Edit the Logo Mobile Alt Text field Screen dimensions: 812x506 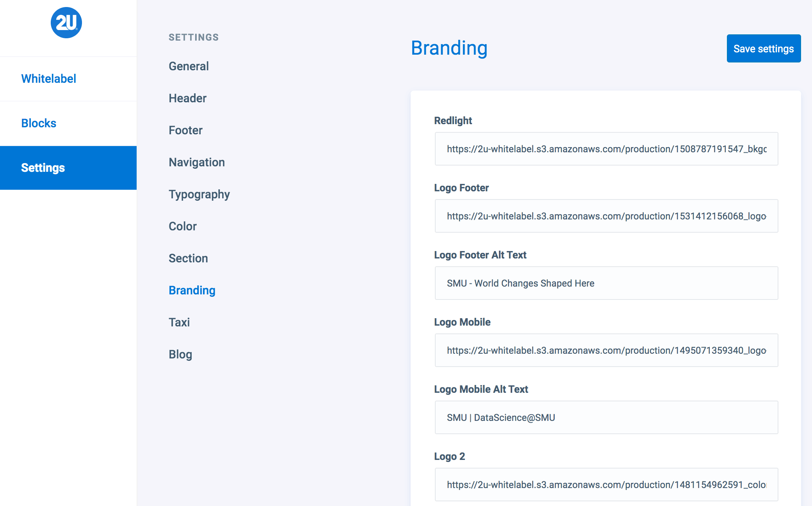pyautogui.click(x=606, y=418)
